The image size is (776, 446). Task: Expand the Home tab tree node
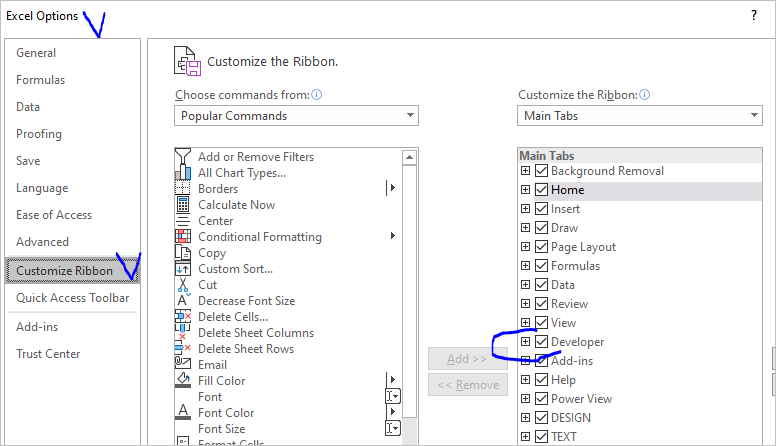click(x=526, y=190)
